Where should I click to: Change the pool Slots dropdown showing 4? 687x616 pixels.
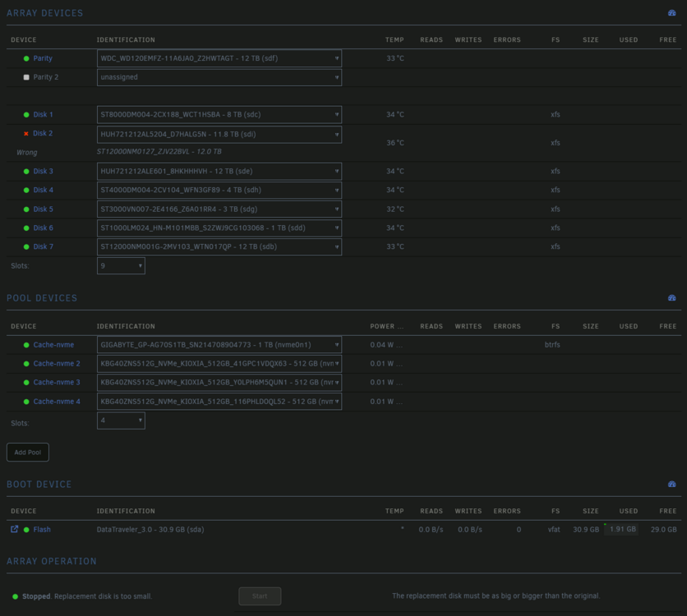[121, 421]
